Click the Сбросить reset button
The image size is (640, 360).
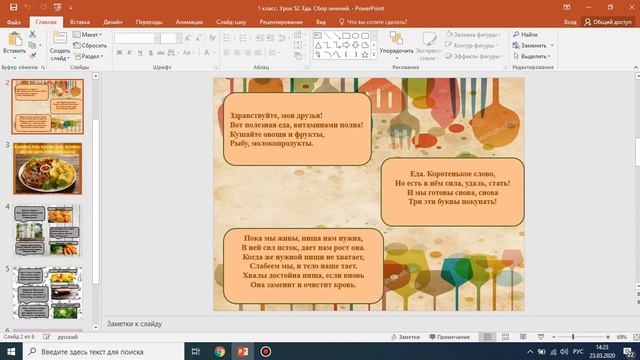90,45
